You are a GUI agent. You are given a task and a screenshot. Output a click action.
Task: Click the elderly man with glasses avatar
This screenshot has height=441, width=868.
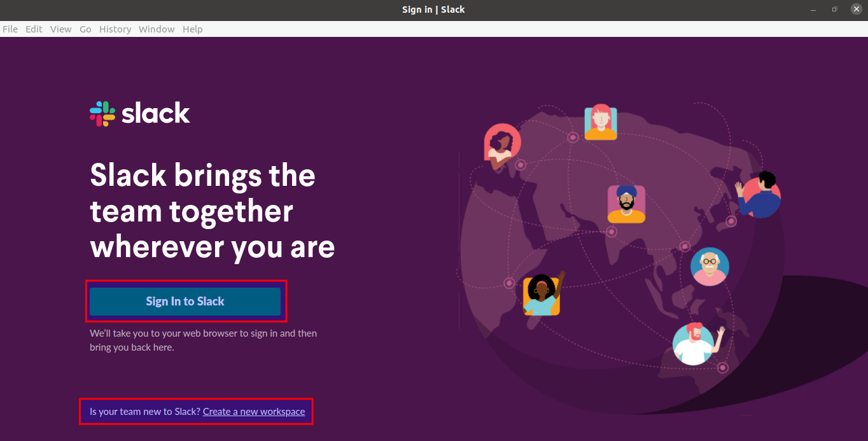tap(710, 267)
